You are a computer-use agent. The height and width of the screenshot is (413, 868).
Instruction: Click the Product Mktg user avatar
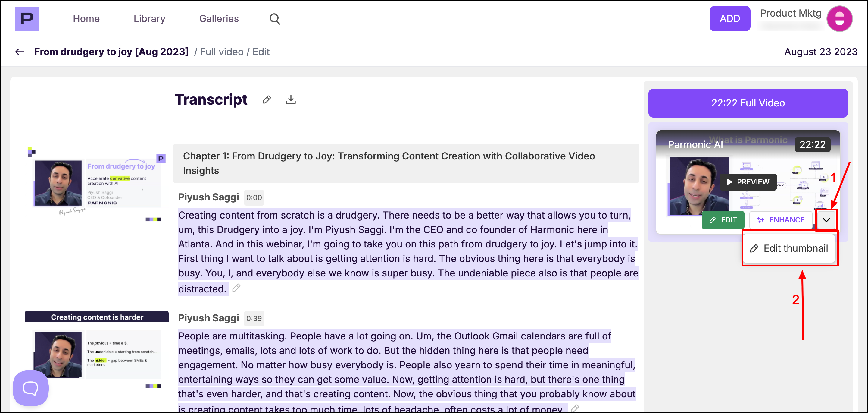(839, 19)
